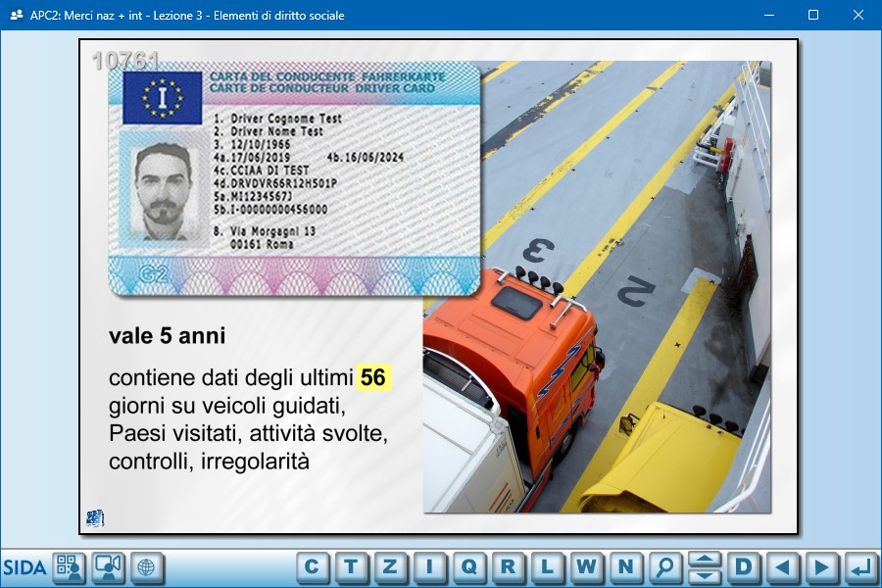This screenshot has height=588, width=882.
Task: Click the D toolbar button
Action: [744, 566]
